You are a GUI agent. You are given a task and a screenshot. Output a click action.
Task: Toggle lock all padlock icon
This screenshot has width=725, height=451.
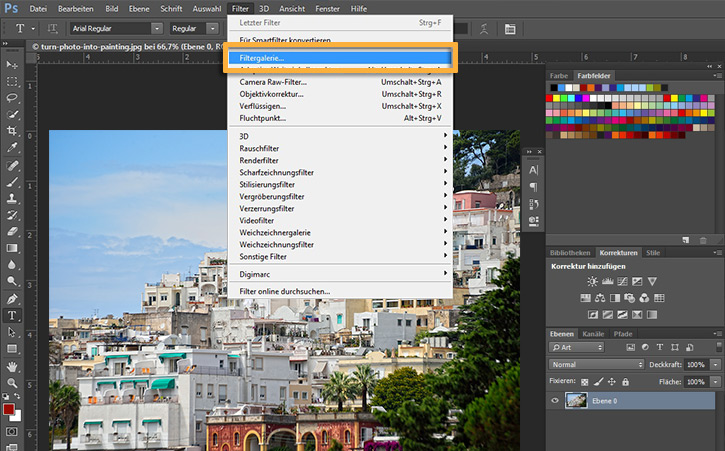pos(625,382)
